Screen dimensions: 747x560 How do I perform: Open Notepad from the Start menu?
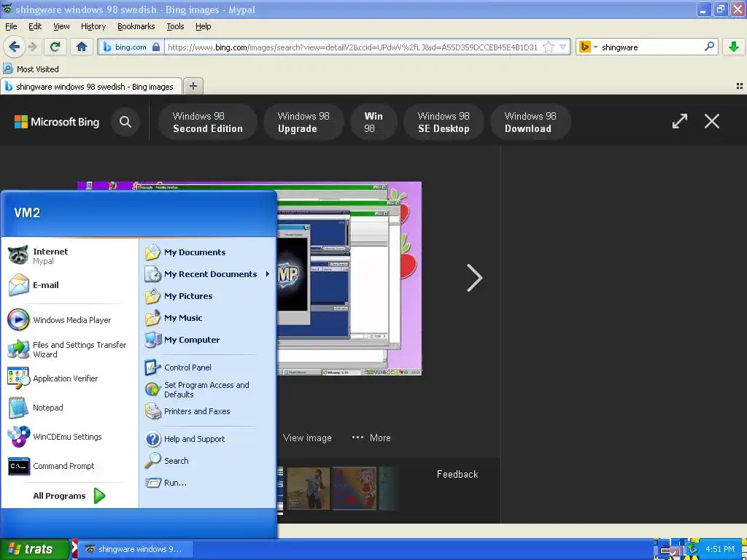(x=69, y=408)
